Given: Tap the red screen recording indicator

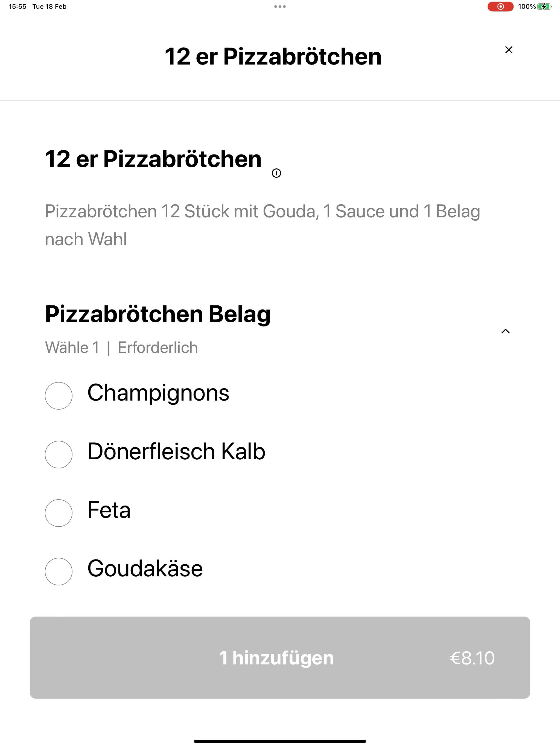Looking at the screenshot, I should point(500,6).
